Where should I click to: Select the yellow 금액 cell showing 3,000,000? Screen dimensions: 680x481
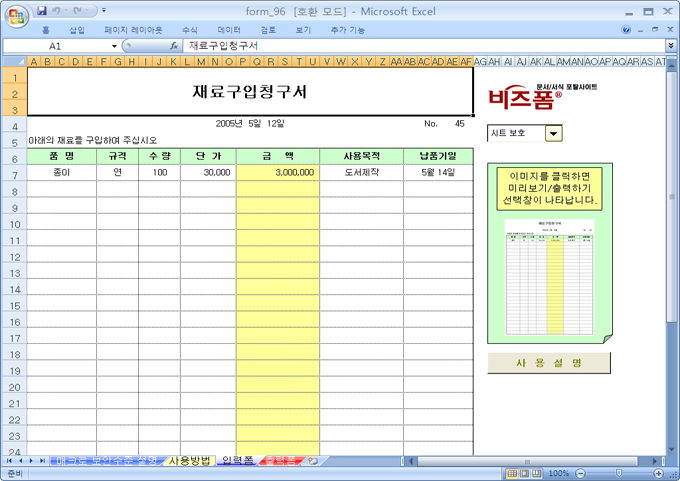click(x=278, y=172)
